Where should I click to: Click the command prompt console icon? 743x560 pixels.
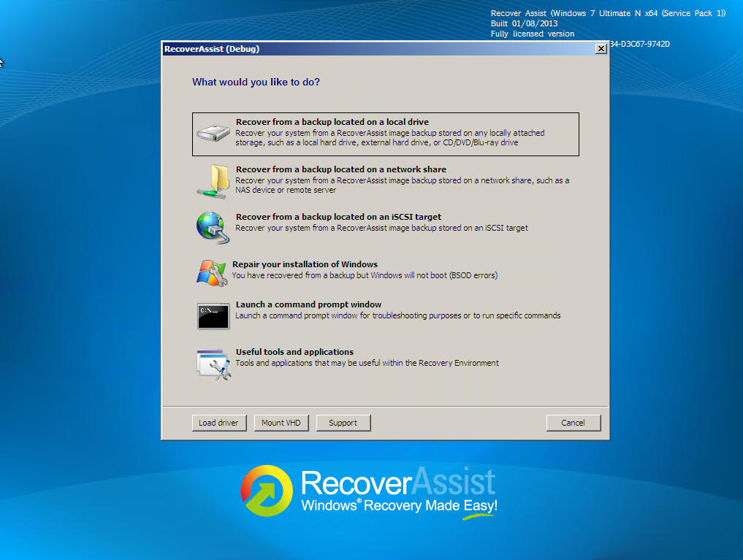pyautogui.click(x=213, y=315)
